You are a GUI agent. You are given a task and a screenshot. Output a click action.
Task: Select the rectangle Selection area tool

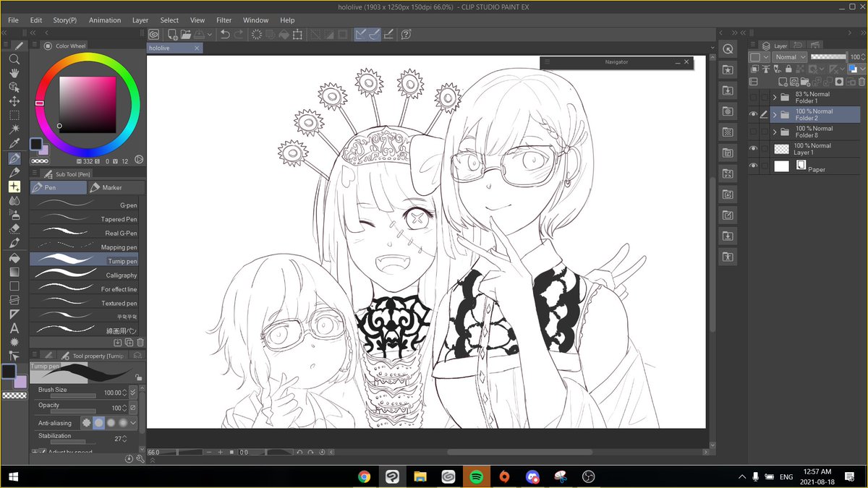[14, 116]
